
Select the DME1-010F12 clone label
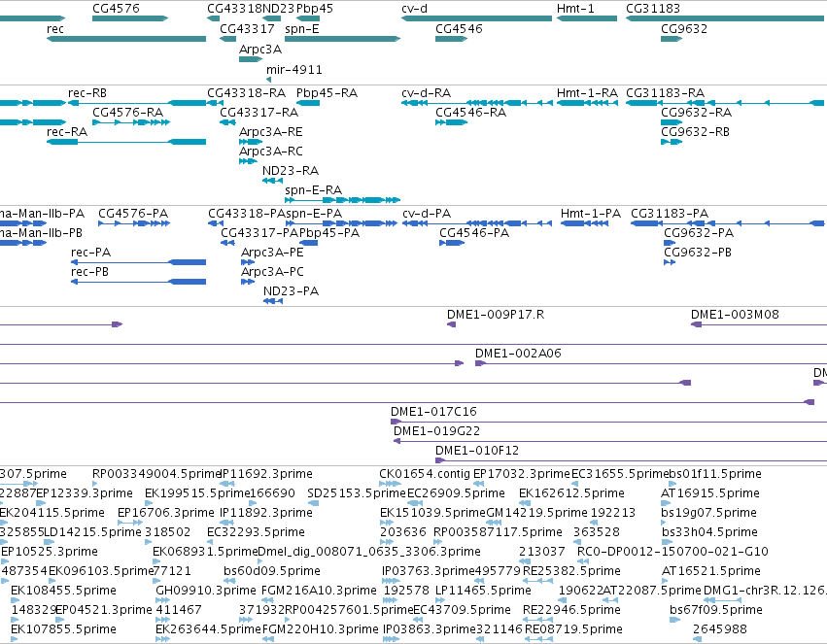(x=477, y=451)
